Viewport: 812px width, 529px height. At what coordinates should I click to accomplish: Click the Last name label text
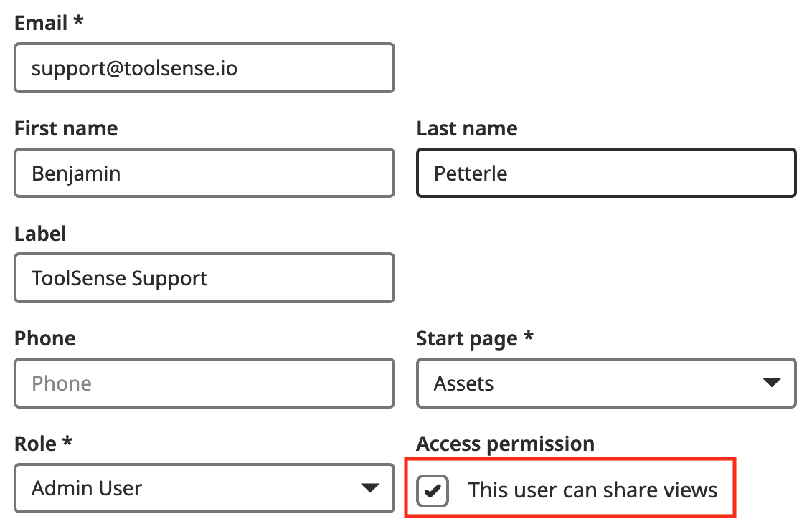click(x=466, y=128)
